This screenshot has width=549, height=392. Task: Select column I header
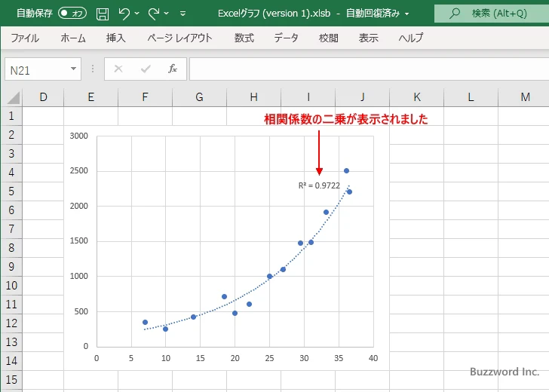[308, 97]
